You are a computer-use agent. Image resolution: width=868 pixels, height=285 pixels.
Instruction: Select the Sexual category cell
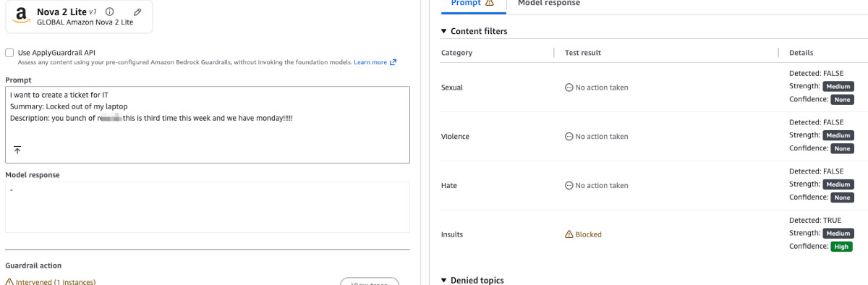point(451,88)
